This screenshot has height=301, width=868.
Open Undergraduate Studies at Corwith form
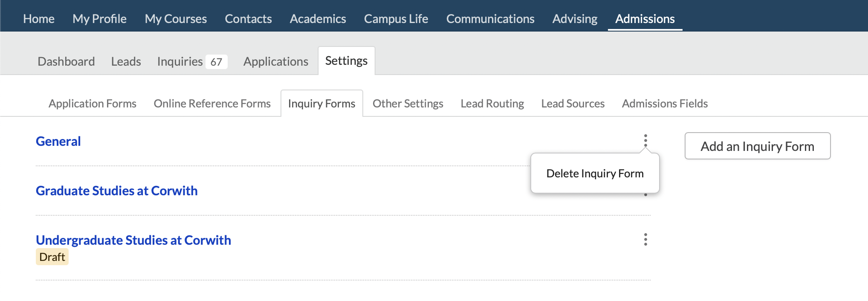pyautogui.click(x=133, y=240)
